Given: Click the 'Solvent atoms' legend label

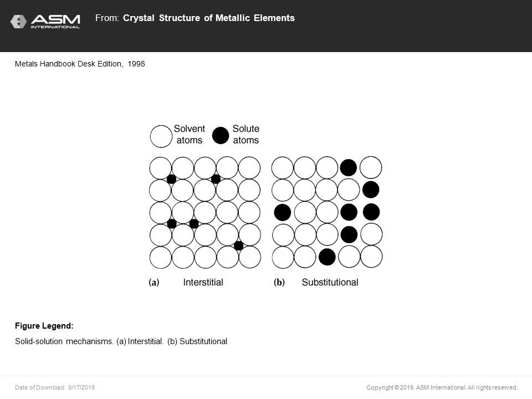Looking at the screenshot, I should coord(190,134).
